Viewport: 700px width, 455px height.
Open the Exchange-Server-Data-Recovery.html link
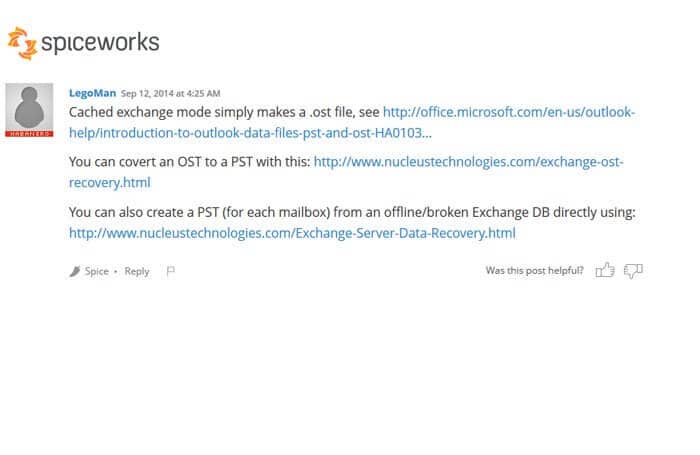pos(292,233)
